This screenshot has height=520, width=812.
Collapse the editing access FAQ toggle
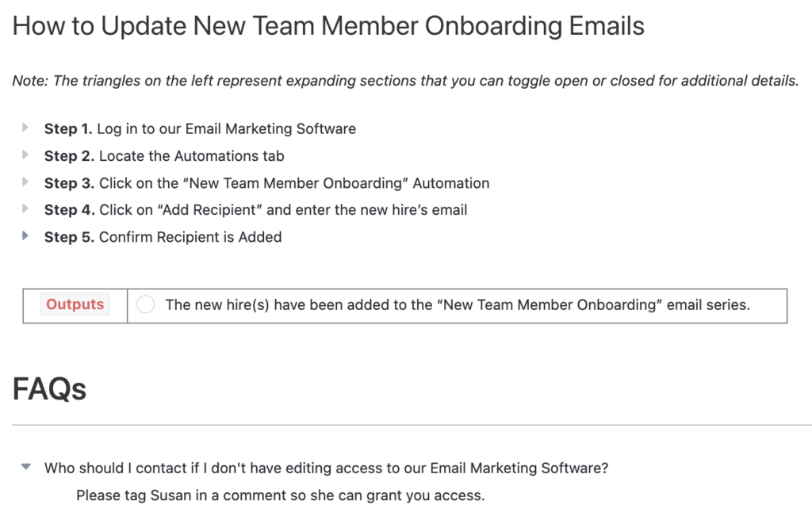pyautogui.click(x=25, y=467)
